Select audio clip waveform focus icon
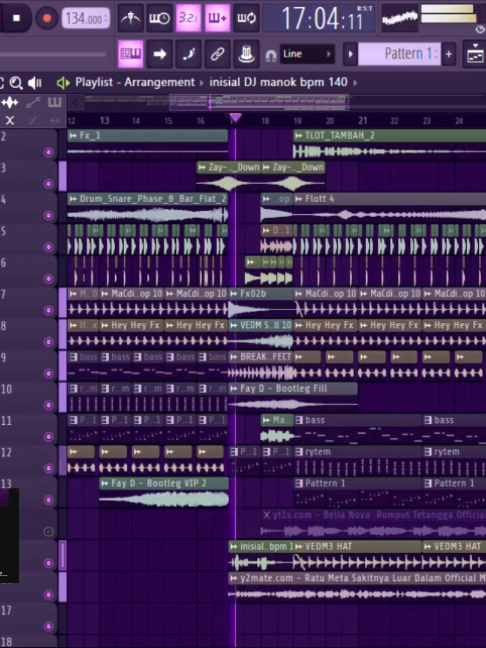Image resolution: width=486 pixels, height=648 pixels. click(x=10, y=102)
